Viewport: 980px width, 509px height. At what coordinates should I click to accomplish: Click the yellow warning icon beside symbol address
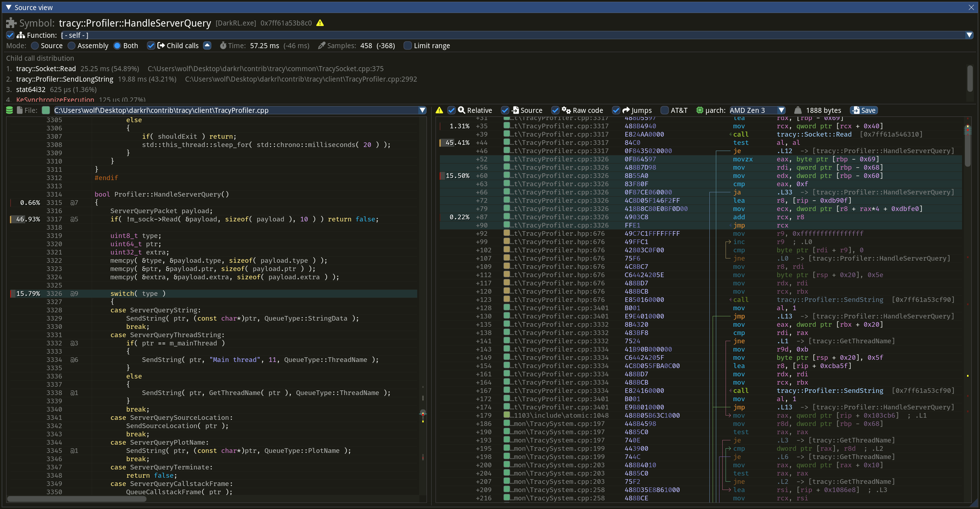pos(320,23)
